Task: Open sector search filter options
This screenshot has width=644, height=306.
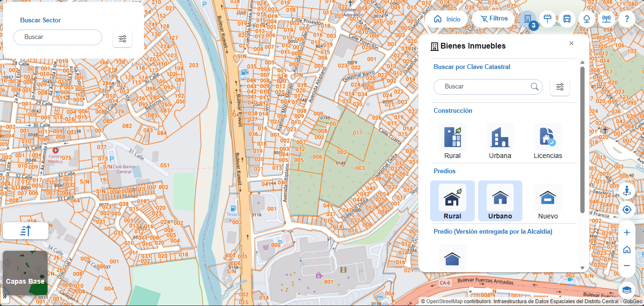Action: [123, 39]
